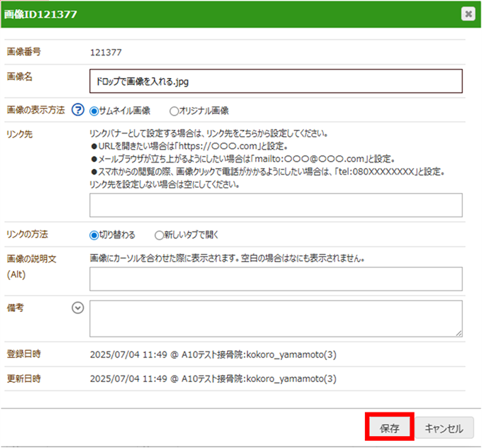Click the Alt description hint text
482x448 pixels.
227,258
